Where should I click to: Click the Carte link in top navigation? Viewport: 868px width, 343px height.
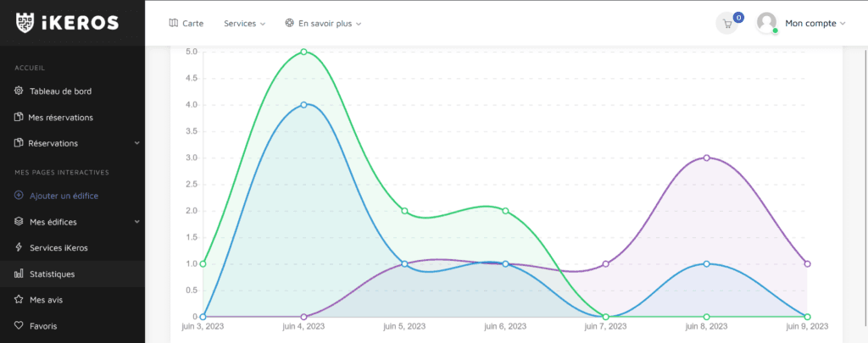[x=192, y=24]
